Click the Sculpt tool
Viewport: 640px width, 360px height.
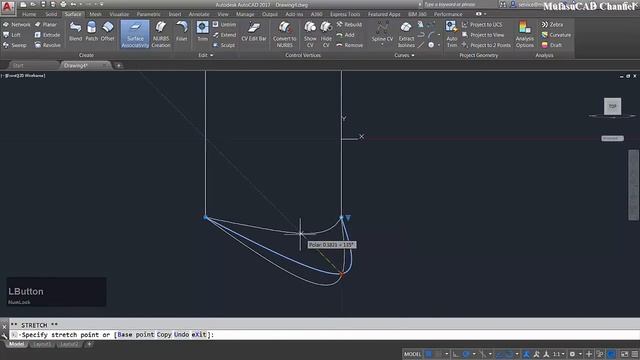224,45
